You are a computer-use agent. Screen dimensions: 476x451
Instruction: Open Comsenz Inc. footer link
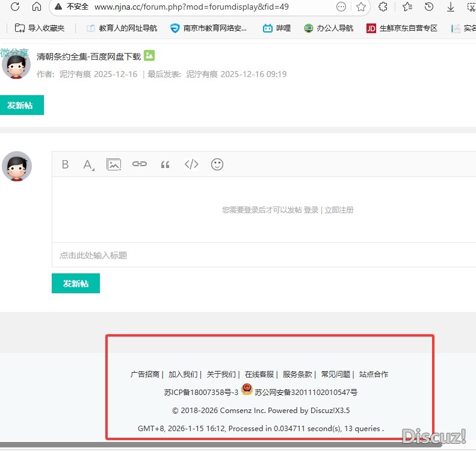pyautogui.click(x=243, y=410)
